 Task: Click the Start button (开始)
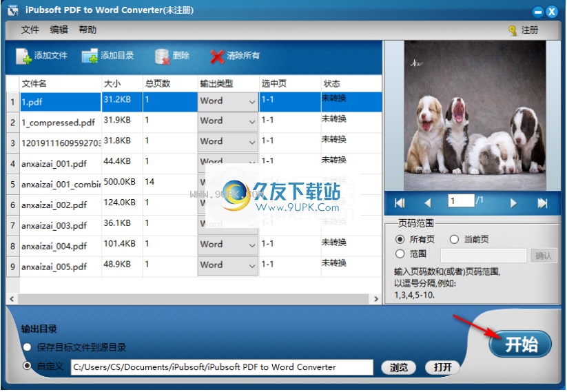[x=520, y=344]
